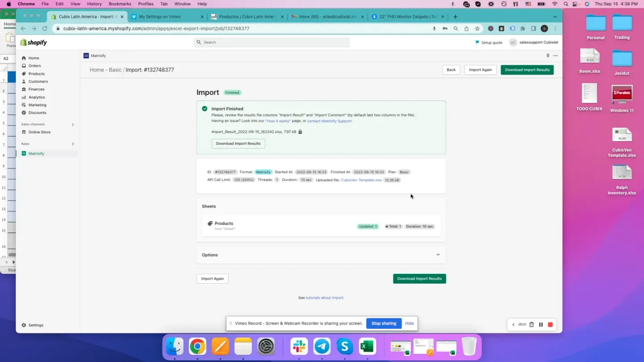Stop the Vimeo recording red button
The height and width of the screenshot is (362, 644).
(551, 324)
